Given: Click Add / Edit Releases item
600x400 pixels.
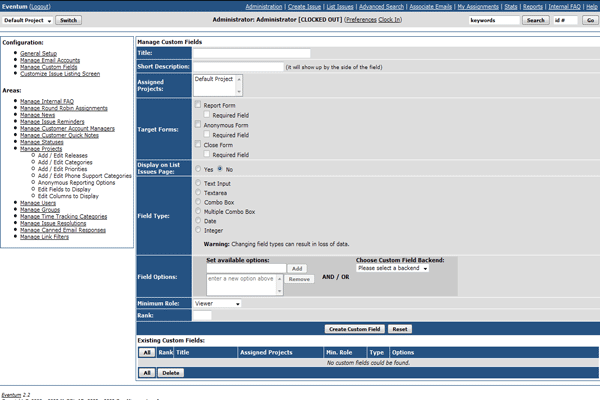Looking at the screenshot, I should click(x=62, y=155).
